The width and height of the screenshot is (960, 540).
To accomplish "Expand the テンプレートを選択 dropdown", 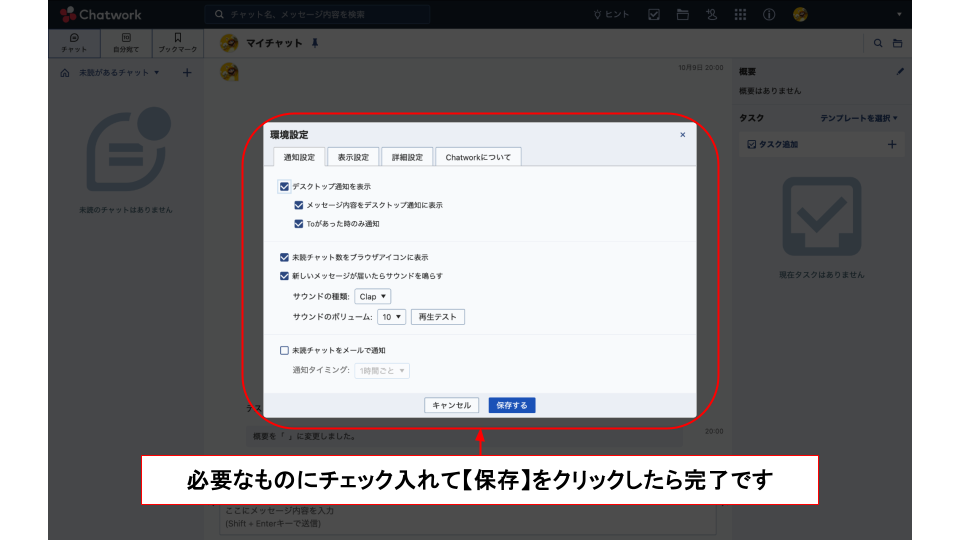I will [x=859, y=118].
